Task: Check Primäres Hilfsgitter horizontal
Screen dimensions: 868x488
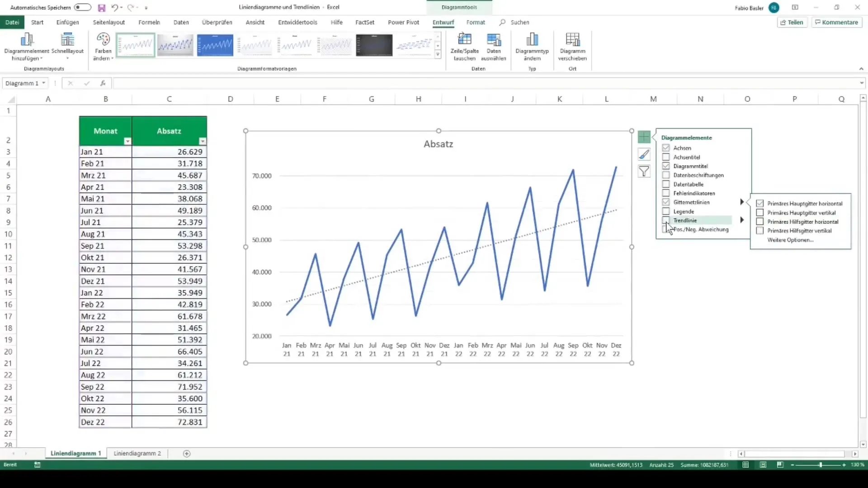Action: point(760,221)
